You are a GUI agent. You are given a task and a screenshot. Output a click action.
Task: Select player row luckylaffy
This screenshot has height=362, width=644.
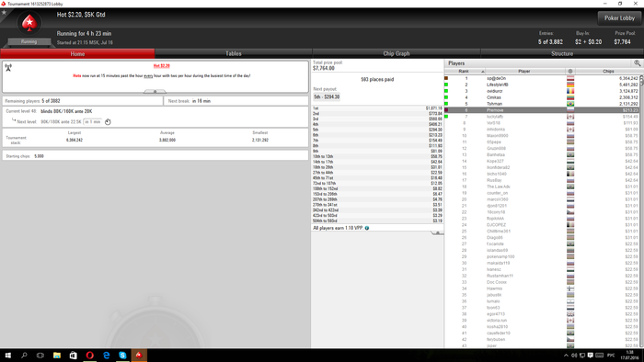pos(542,117)
